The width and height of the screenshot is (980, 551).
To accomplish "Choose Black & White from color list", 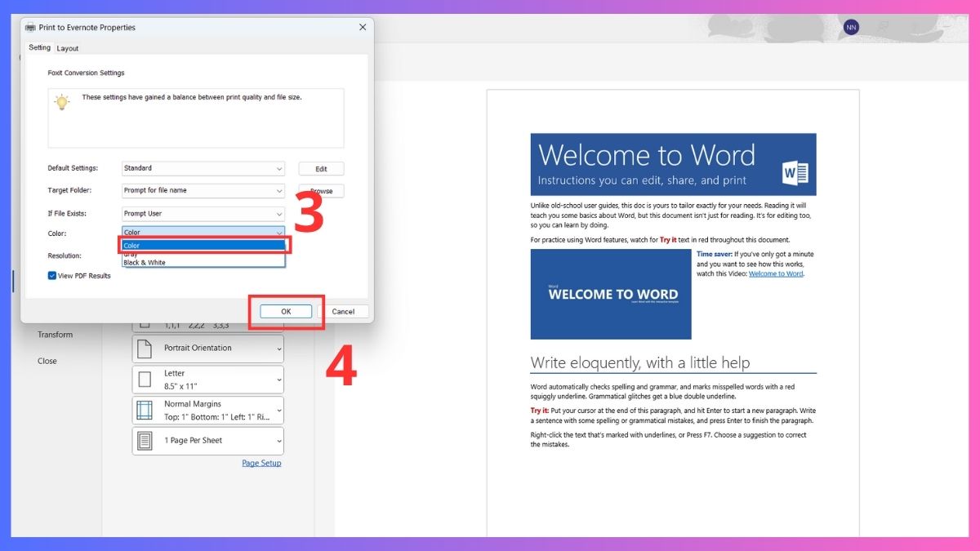I will [x=145, y=263].
